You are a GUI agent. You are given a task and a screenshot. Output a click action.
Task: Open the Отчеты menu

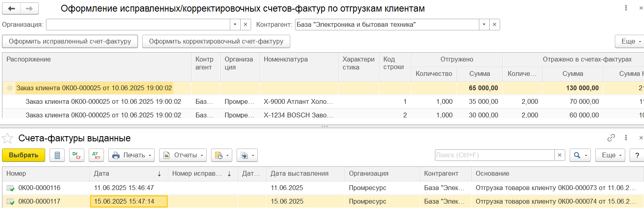183,155
